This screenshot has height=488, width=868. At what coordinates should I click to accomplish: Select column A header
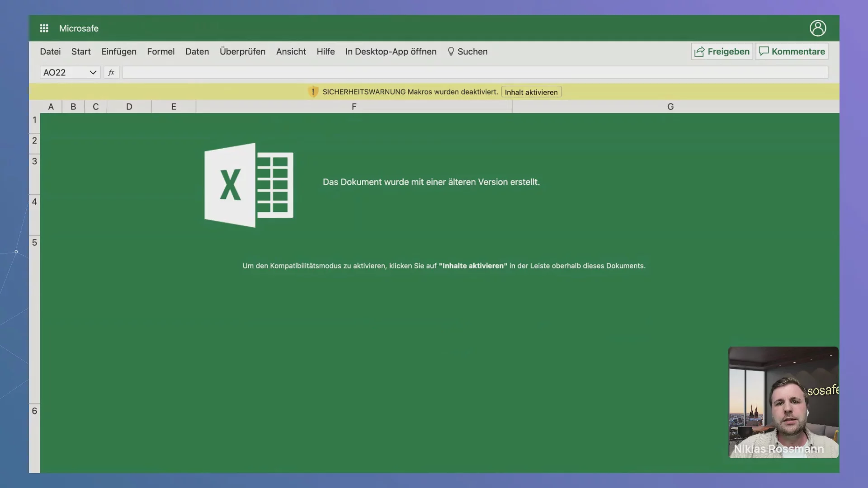pyautogui.click(x=51, y=107)
